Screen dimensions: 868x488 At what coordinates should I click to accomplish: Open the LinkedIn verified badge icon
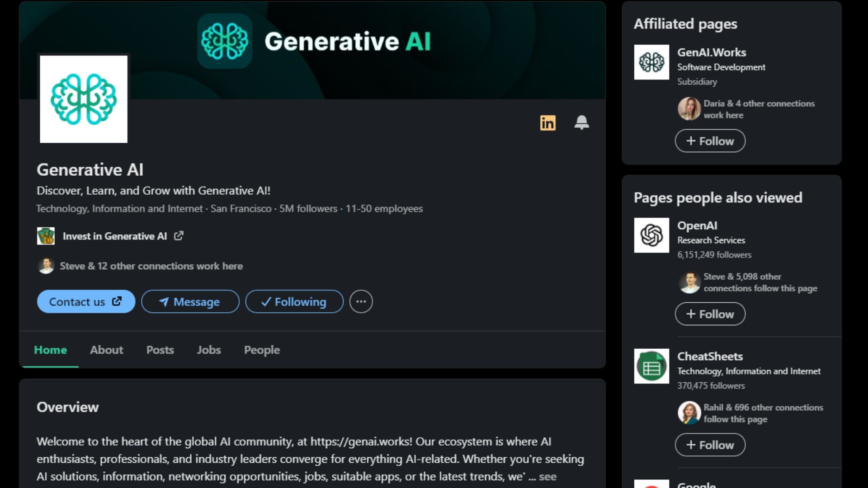(x=547, y=123)
